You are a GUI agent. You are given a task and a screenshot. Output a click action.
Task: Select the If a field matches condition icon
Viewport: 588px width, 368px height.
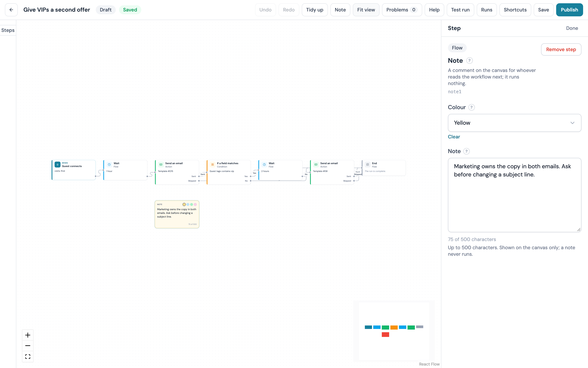click(x=213, y=165)
